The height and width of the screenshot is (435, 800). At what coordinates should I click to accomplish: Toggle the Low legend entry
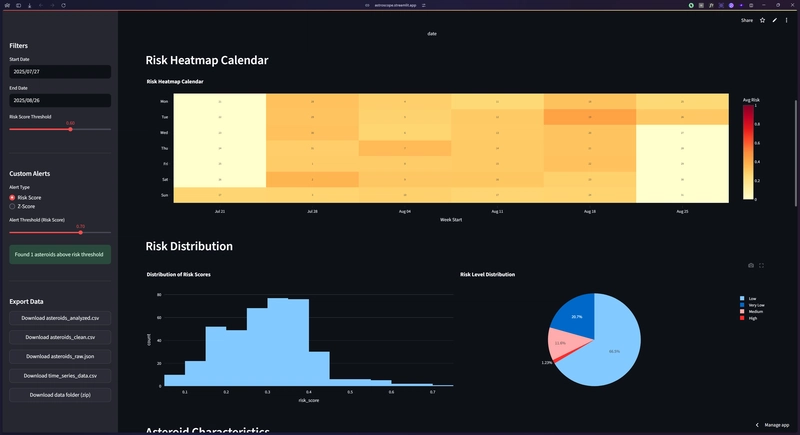pyautogui.click(x=748, y=298)
